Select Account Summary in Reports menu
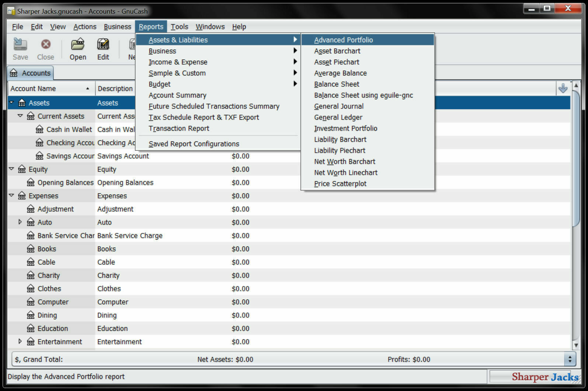 tap(218, 95)
